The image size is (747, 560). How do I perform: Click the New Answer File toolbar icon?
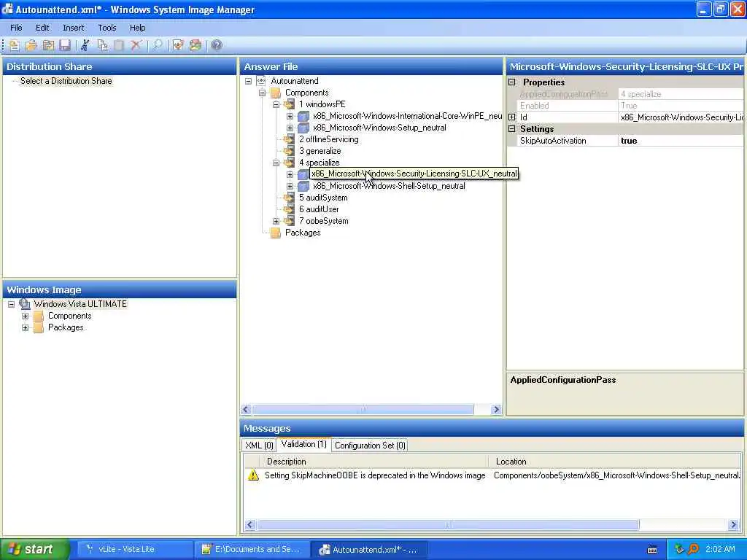pyautogui.click(x=15, y=45)
